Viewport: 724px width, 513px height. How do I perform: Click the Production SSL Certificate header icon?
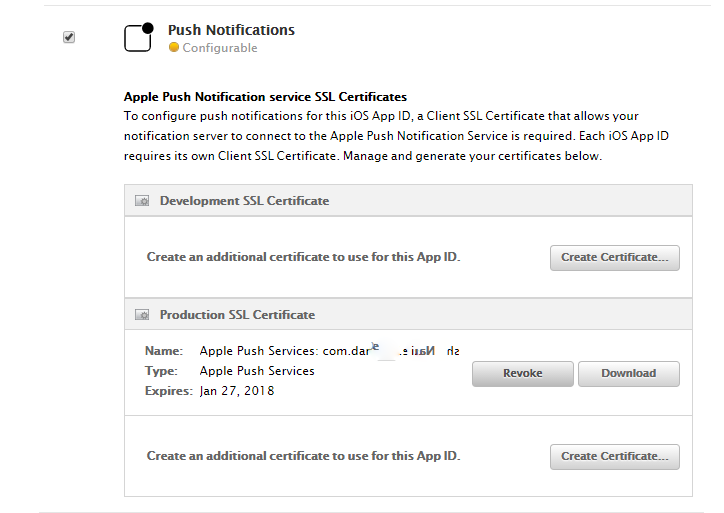pyautogui.click(x=142, y=315)
